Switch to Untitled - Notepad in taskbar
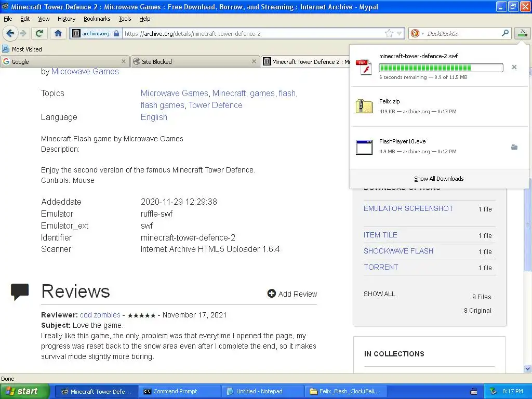Image resolution: width=532 pixels, height=399 pixels. (x=262, y=392)
